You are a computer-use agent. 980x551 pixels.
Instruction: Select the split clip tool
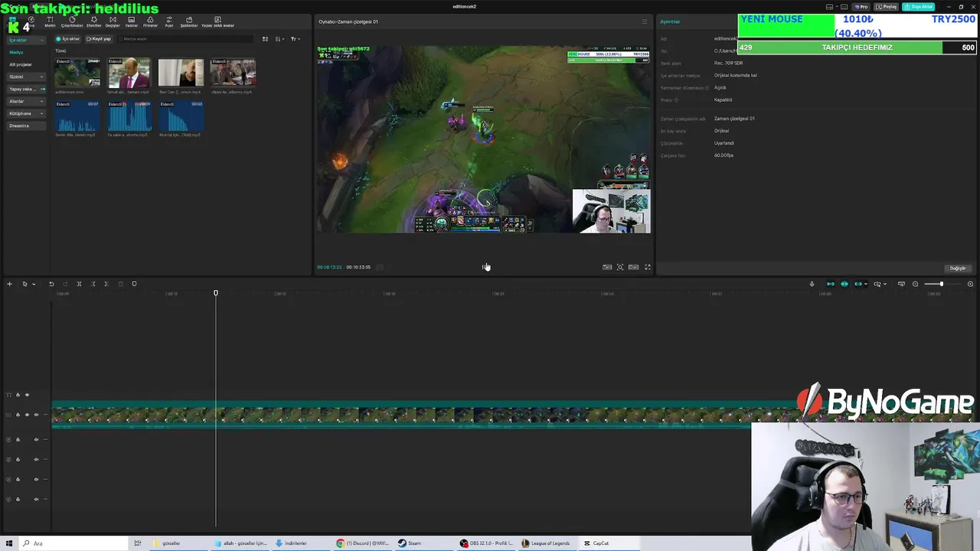[79, 284]
